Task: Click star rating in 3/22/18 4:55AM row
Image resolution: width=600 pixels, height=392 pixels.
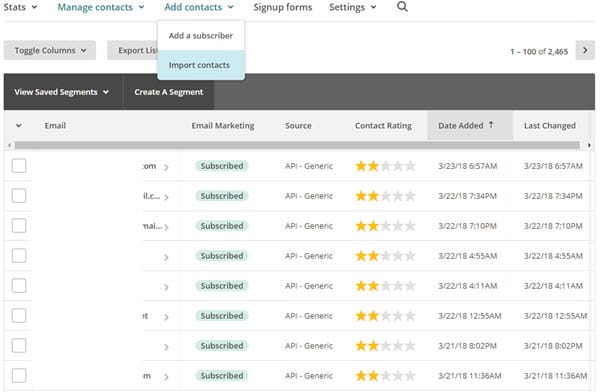Action: (x=385, y=256)
